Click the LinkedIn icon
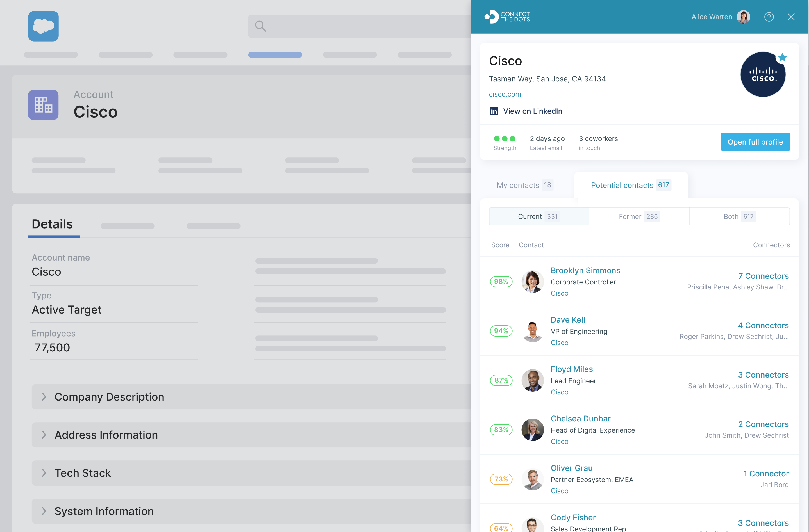This screenshot has width=809, height=532. (x=494, y=111)
